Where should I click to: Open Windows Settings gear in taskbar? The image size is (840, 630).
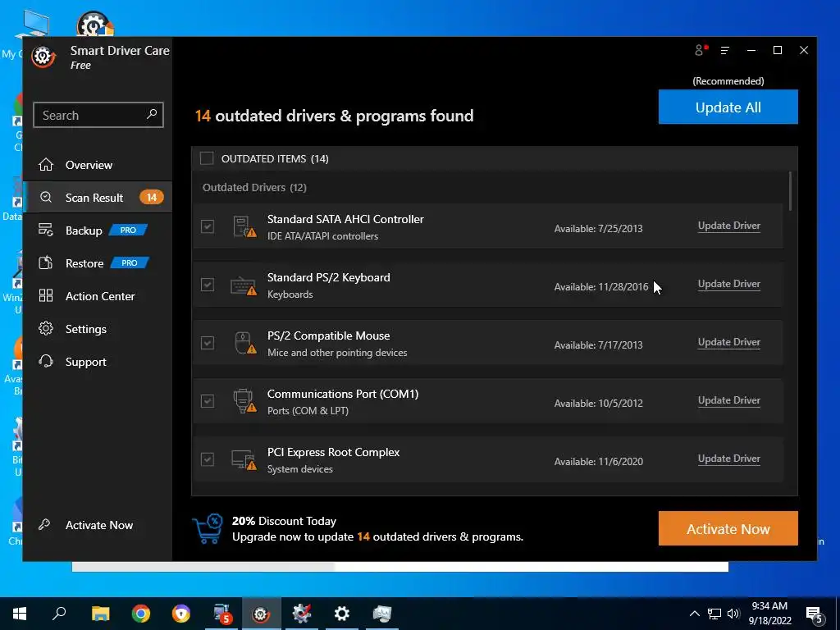[x=342, y=614]
